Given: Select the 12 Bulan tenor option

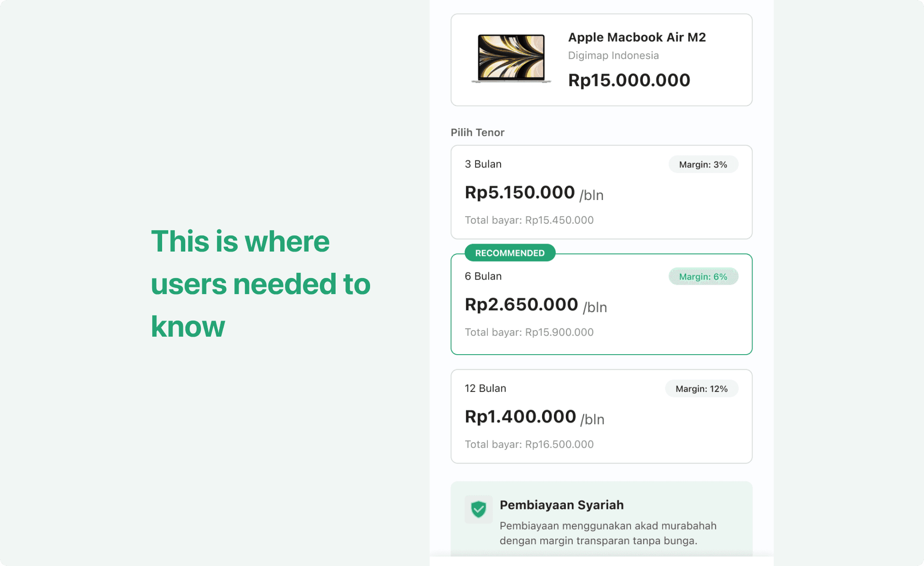Looking at the screenshot, I should (601, 416).
